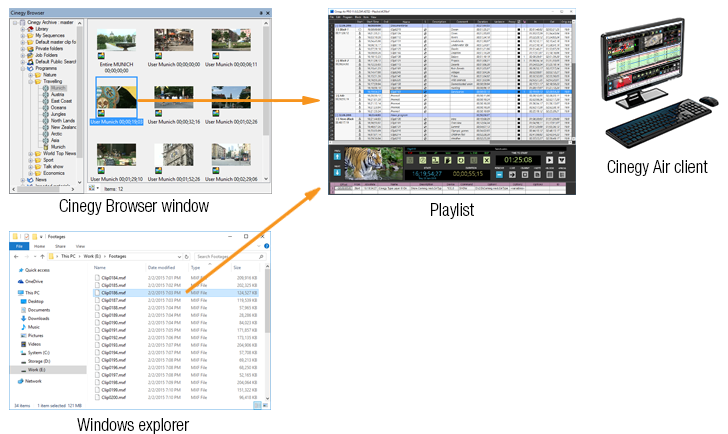The width and height of the screenshot is (728, 434).
Task: Select the Jungles roll
Action: coord(58,114)
